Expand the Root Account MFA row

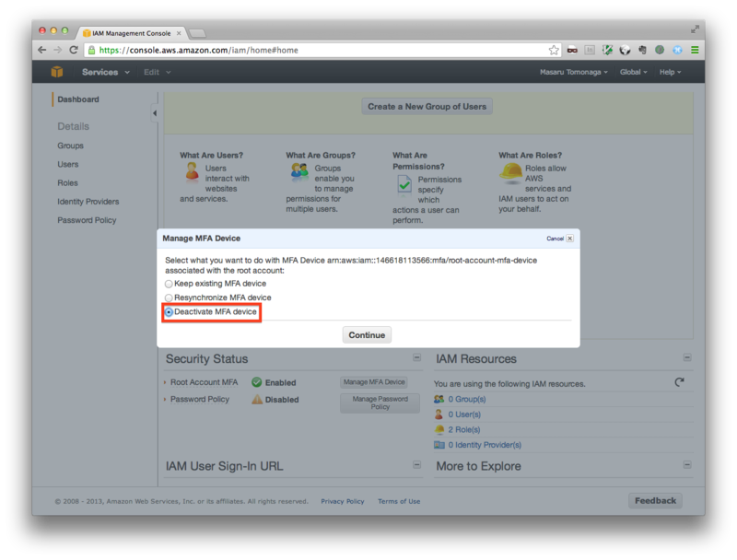[x=165, y=382]
